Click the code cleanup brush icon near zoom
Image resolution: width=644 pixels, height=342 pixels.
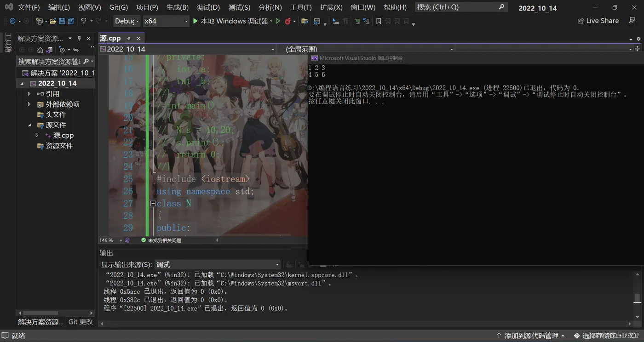[127, 240]
